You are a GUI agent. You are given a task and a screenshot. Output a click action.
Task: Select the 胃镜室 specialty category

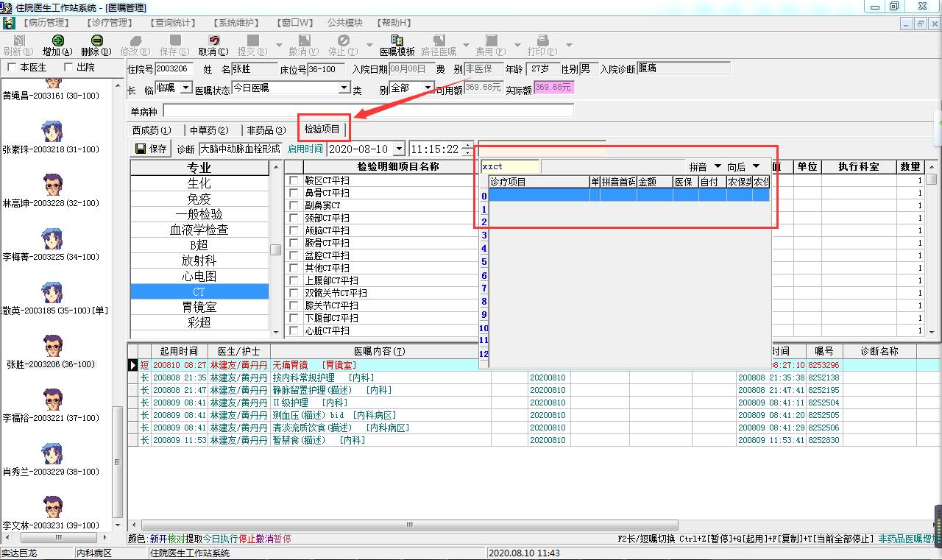199,307
